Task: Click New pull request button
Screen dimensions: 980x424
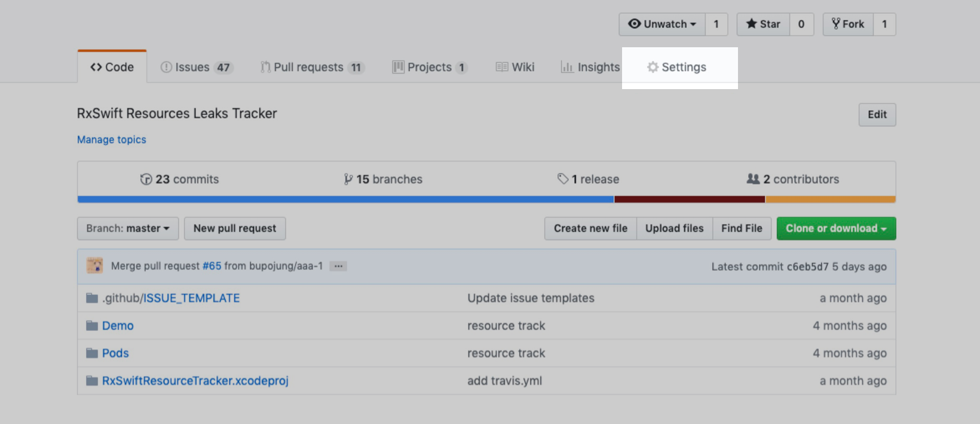Action: [235, 228]
